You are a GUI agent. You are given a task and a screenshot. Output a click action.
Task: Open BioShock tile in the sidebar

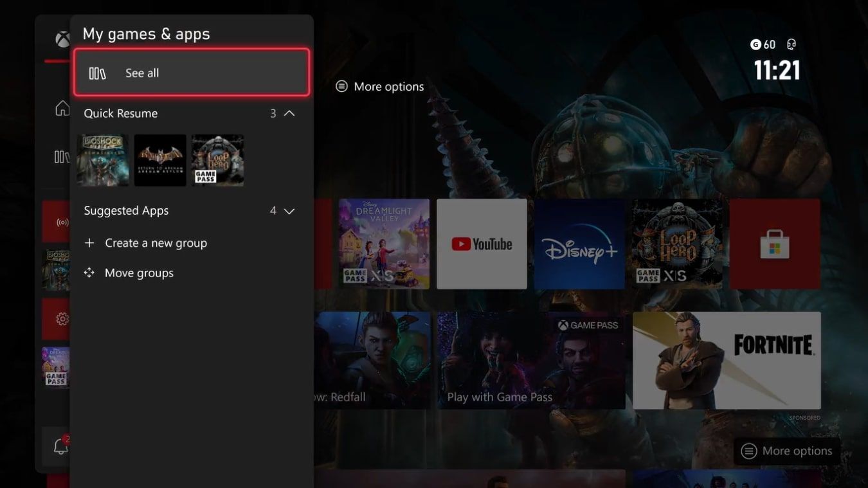pos(57,270)
